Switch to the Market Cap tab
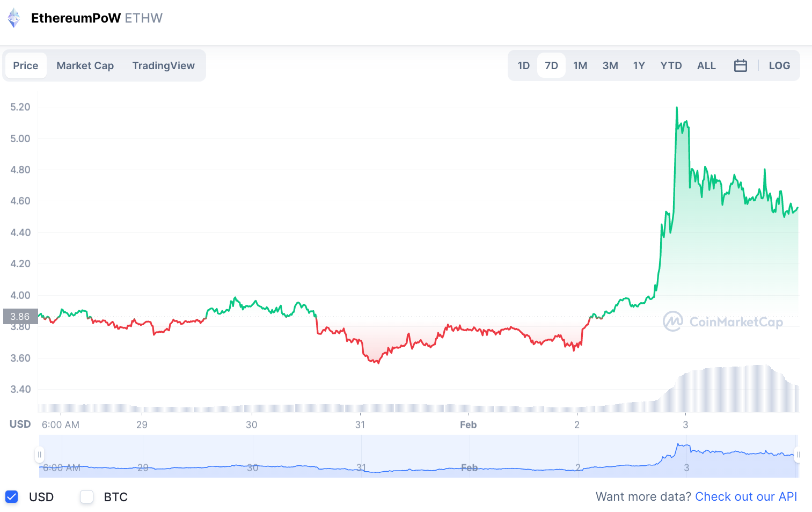The height and width of the screenshot is (512, 812). (85, 65)
